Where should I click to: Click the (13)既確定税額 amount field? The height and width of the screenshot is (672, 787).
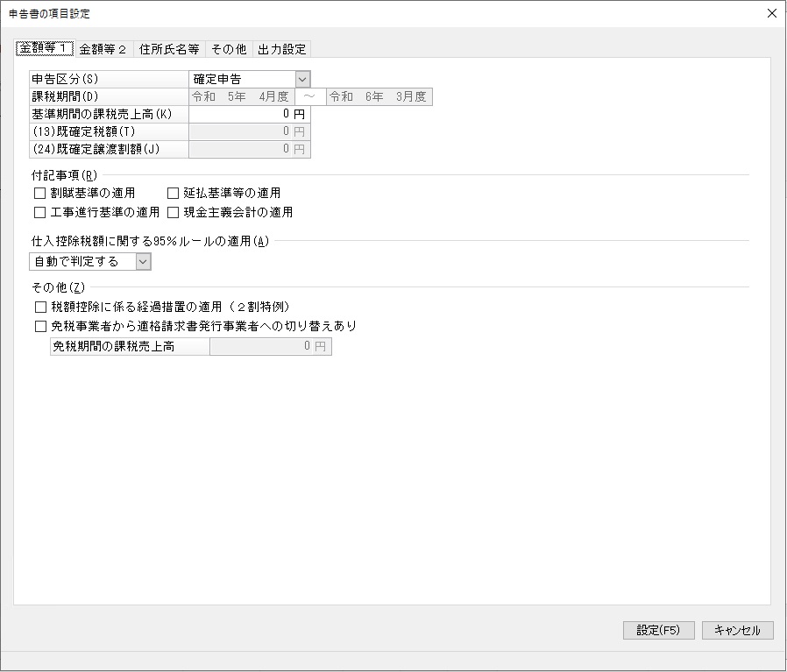point(249,131)
